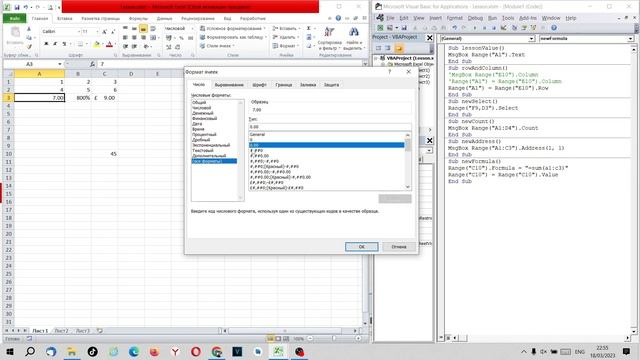Click the AutoSum sigma icon
Viewport: 640px width, 360px height.
tap(309, 28)
